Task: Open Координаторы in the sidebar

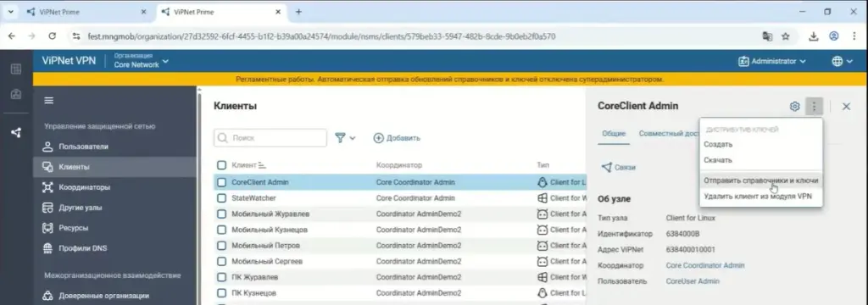Action: (x=114, y=187)
